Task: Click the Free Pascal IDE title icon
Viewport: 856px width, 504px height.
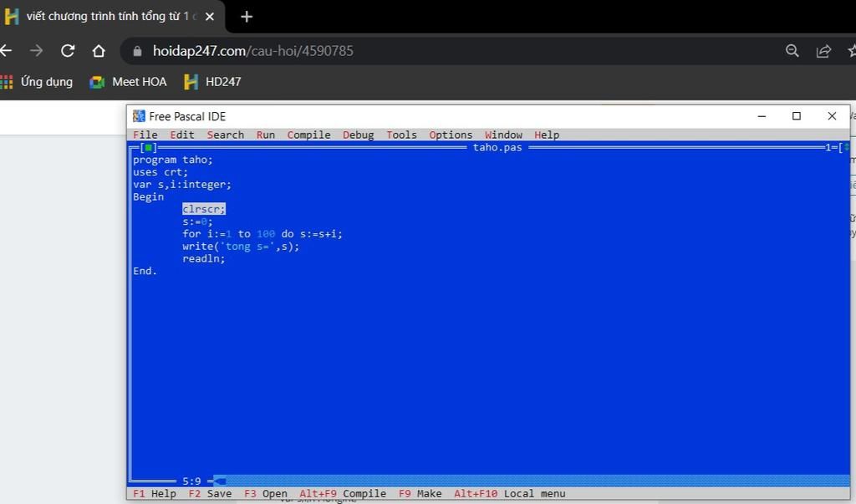Action: [x=140, y=116]
